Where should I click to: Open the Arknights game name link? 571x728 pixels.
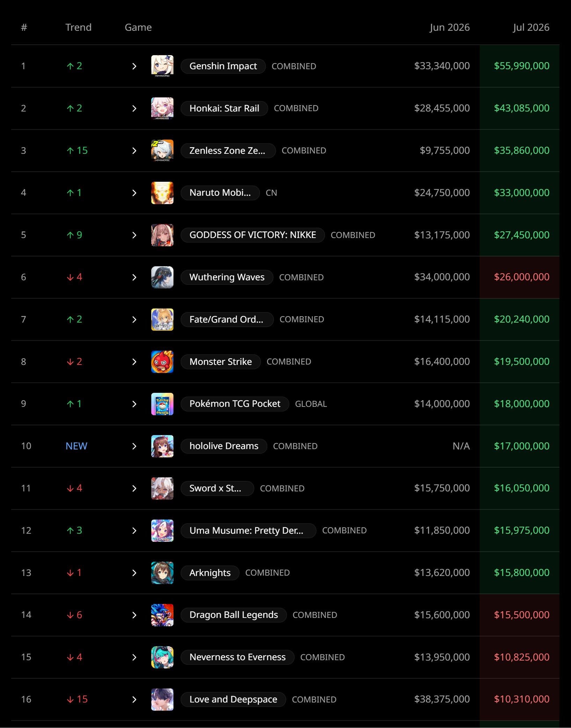tap(210, 572)
